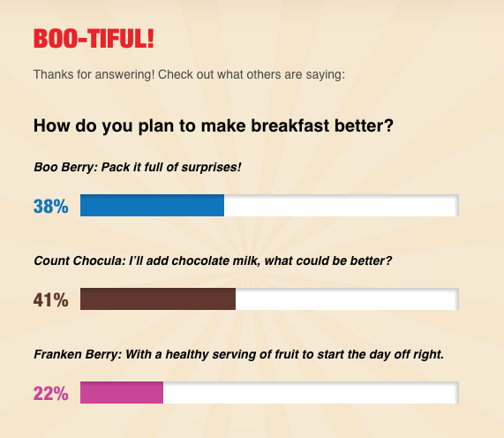Image resolution: width=504 pixels, height=438 pixels.
Task: Click the 41% percentage label
Action: pyautogui.click(x=51, y=299)
